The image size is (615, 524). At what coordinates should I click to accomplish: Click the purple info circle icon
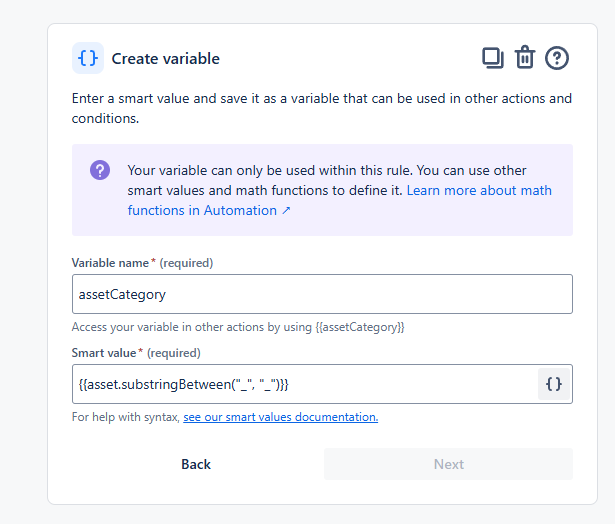(100, 170)
